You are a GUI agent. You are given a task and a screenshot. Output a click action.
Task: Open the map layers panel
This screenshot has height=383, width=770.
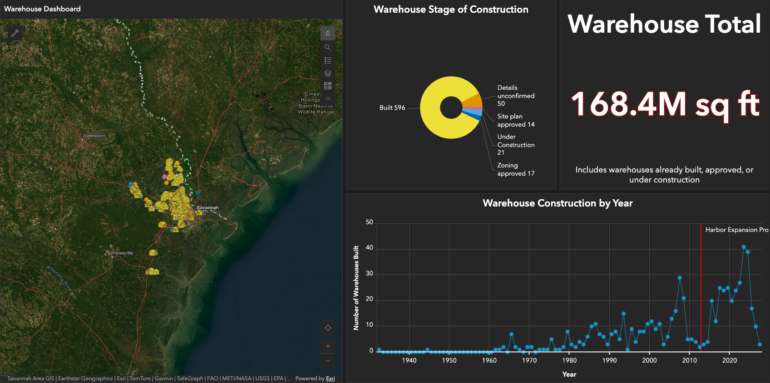click(328, 73)
